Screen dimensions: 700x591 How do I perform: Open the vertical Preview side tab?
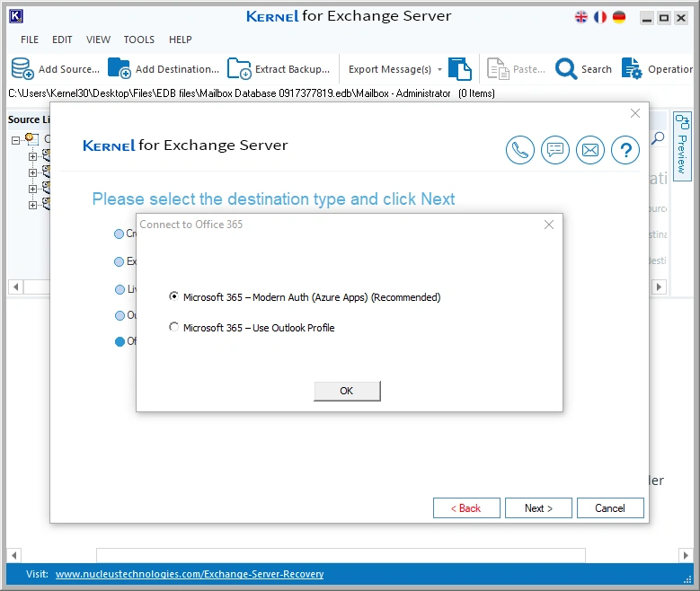click(682, 146)
